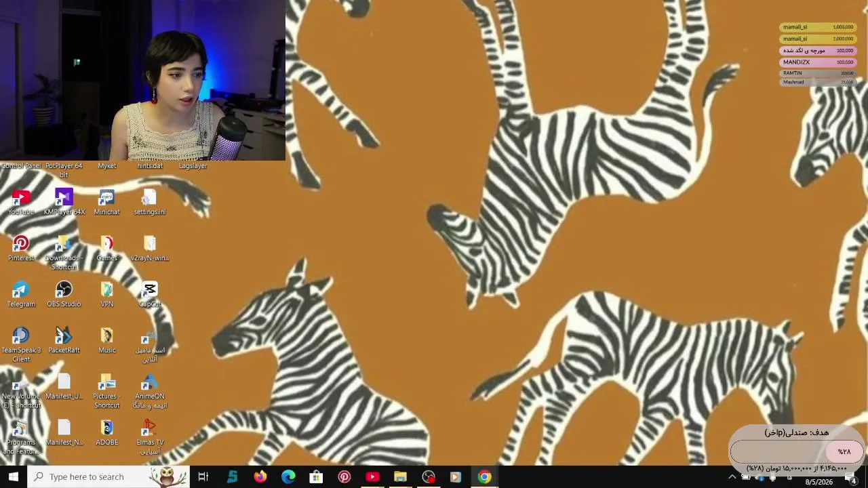Open Microsoft Store from the taskbar
Viewport: 868px width, 488px height.
click(x=316, y=476)
